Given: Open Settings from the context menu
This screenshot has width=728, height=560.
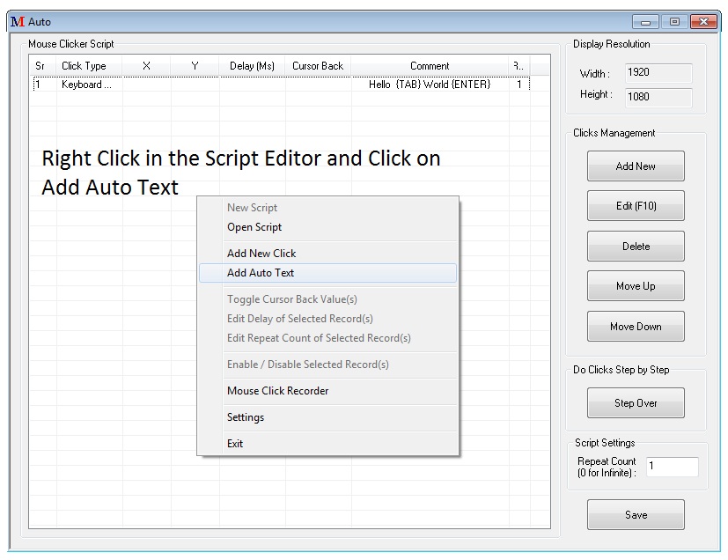Looking at the screenshot, I should click(x=245, y=416).
